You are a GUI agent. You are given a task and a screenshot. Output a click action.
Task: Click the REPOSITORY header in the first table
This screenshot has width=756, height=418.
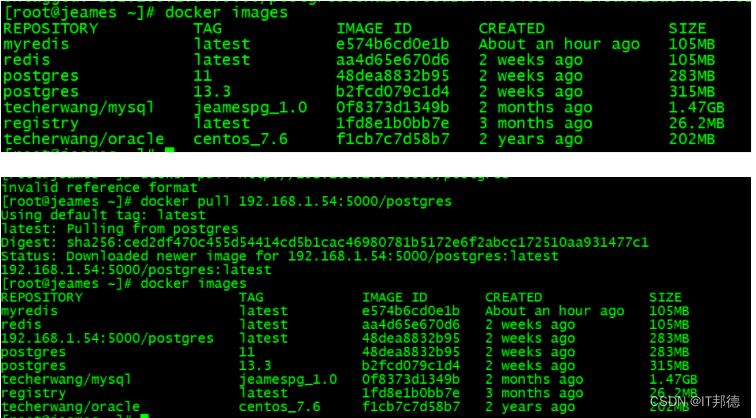(x=51, y=29)
